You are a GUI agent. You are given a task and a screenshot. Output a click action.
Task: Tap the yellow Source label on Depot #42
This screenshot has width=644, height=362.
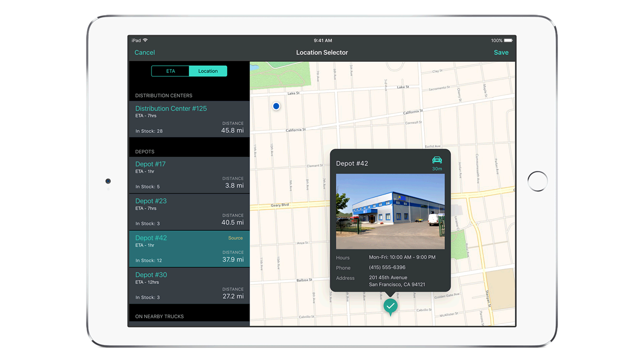pos(235,238)
